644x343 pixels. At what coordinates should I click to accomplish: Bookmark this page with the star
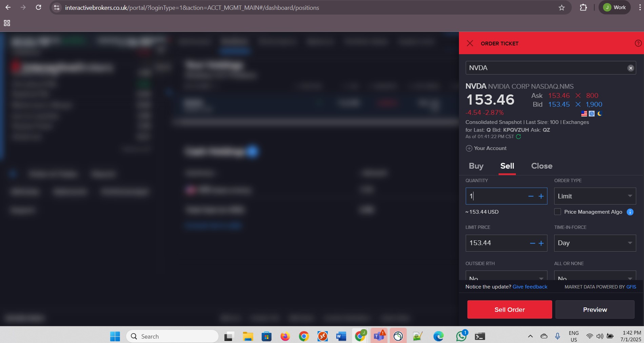[562, 7]
